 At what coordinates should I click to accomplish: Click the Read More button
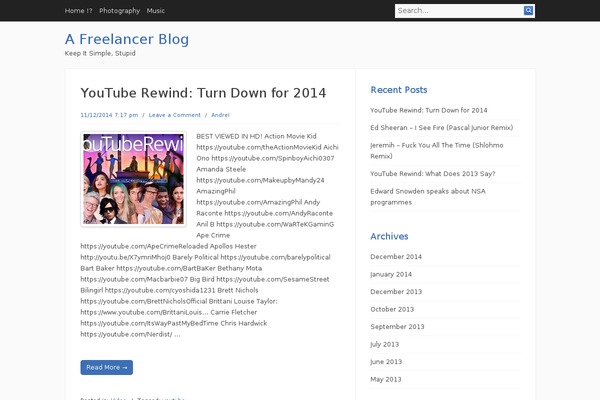(x=107, y=367)
